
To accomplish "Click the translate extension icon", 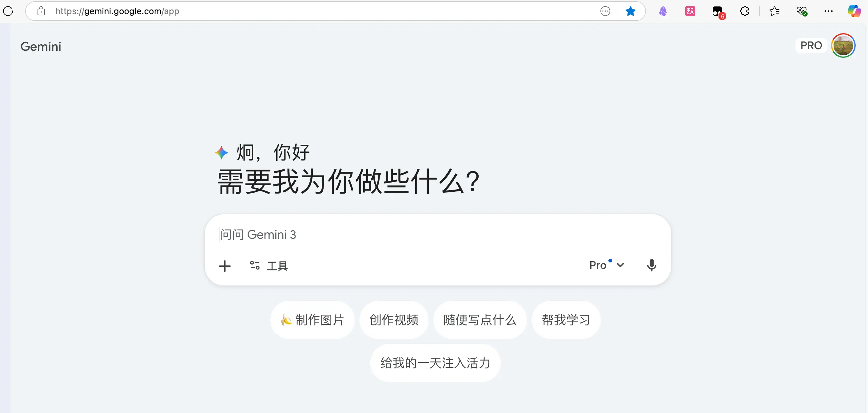I will pyautogui.click(x=690, y=11).
